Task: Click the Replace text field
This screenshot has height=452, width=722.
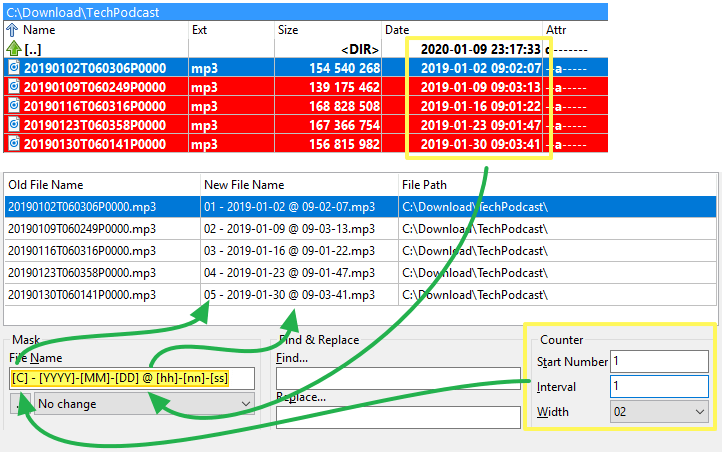Action: [x=398, y=416]
